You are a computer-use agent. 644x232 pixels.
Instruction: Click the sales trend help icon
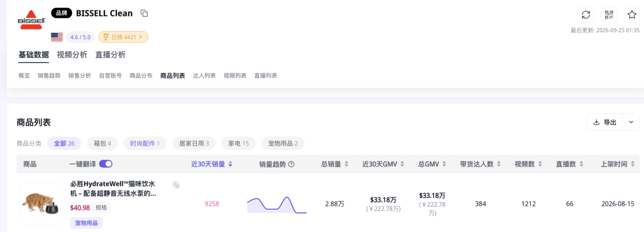pos(291,164)
